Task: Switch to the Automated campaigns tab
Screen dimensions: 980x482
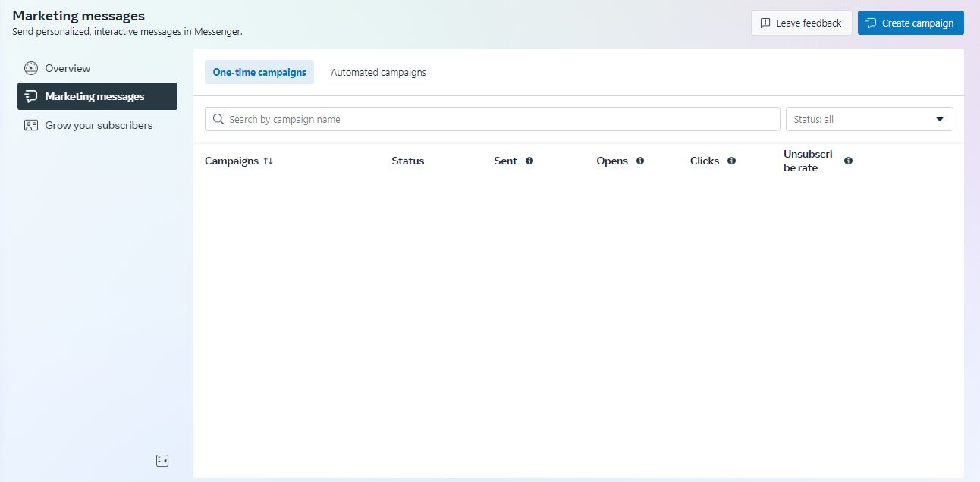Action: [378, 72]
